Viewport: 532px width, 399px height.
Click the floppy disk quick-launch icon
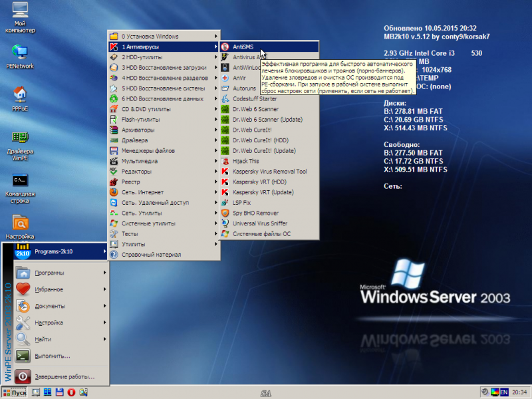(x=59, y=392)
